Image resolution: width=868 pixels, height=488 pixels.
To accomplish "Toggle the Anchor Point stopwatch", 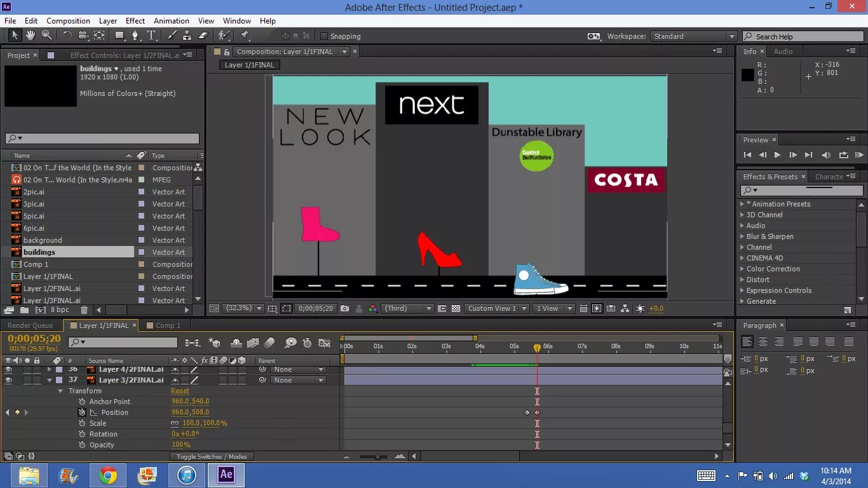I will [82, 402].
